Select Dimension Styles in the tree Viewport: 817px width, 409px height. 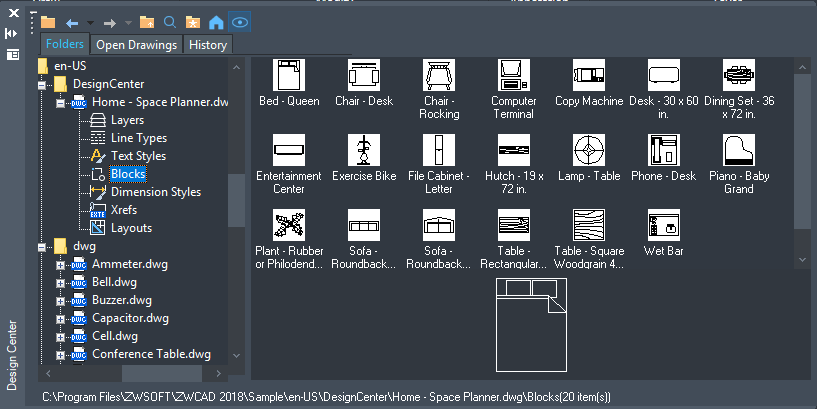(x=155, y=192)
